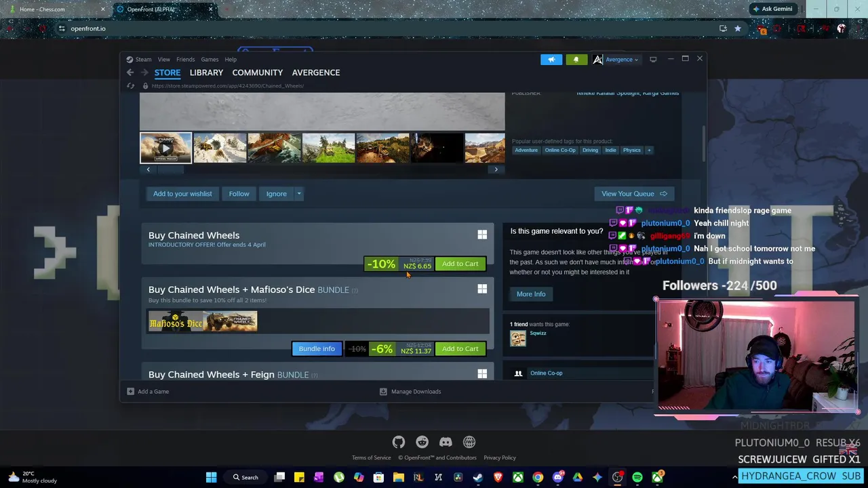Click the Steam store URL field

pyautogui.click(x=227, y=86)
